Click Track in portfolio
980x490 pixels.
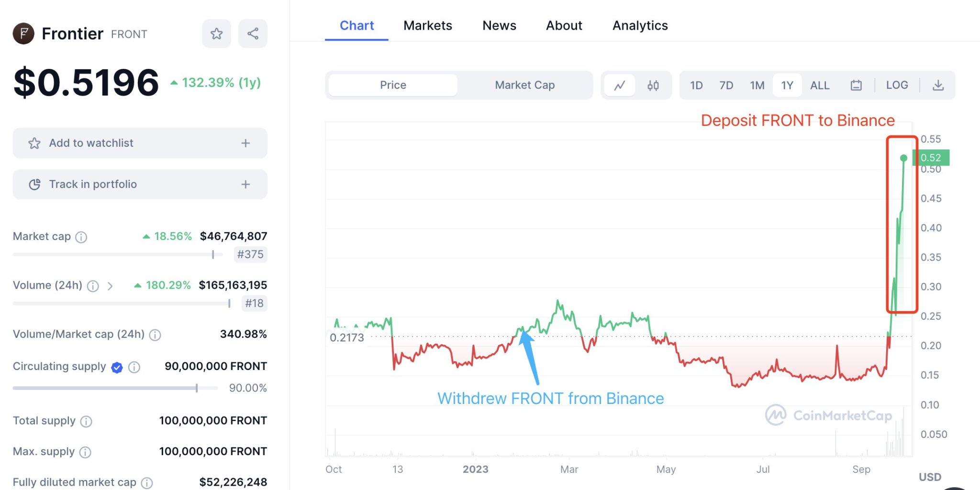[139, 184]
